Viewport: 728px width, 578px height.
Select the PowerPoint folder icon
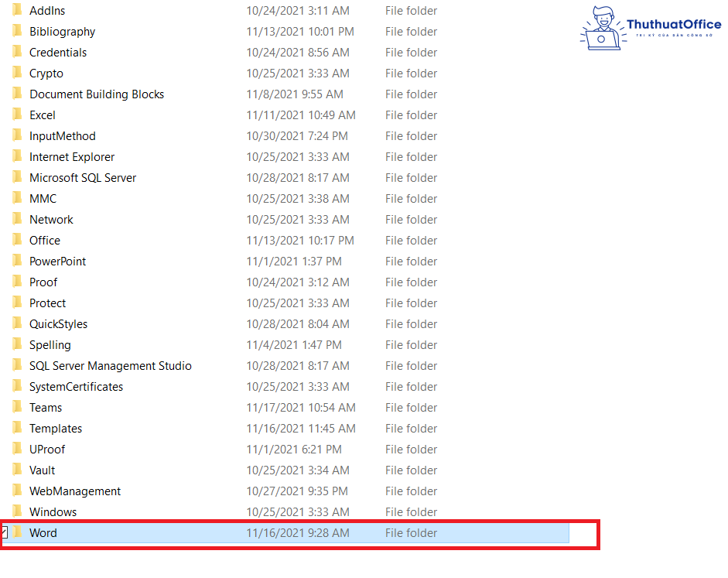click(x=17, y=261)
